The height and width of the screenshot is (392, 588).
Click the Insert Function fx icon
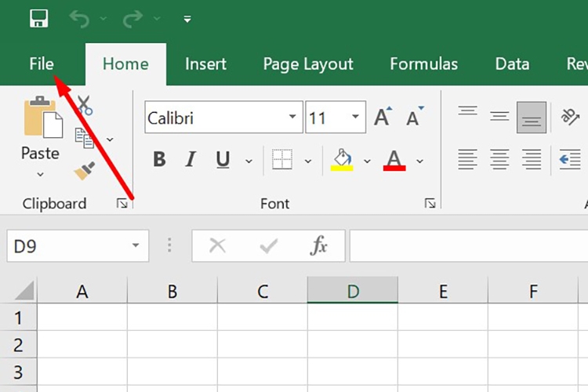pyautogui.click(x=319, y=245)
